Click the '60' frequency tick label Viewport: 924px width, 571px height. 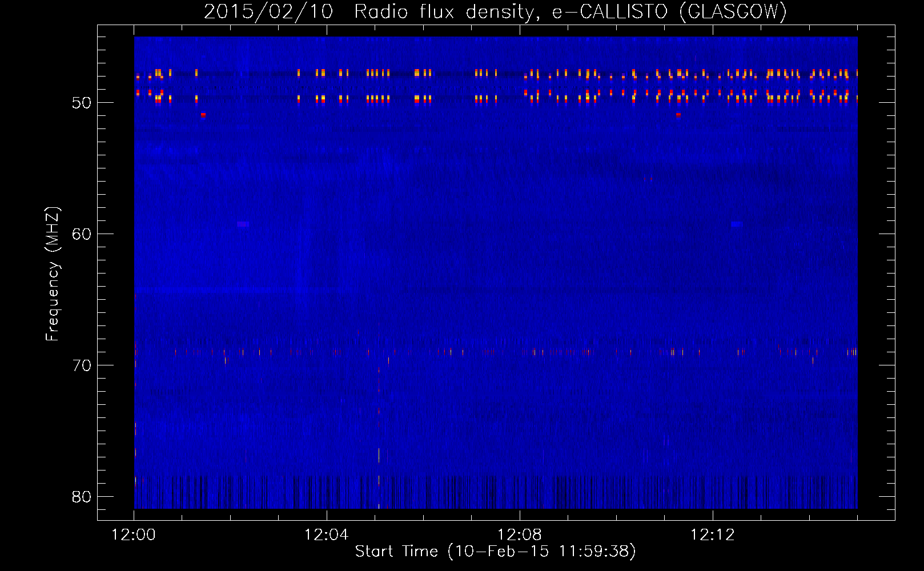tap(82, 234)
